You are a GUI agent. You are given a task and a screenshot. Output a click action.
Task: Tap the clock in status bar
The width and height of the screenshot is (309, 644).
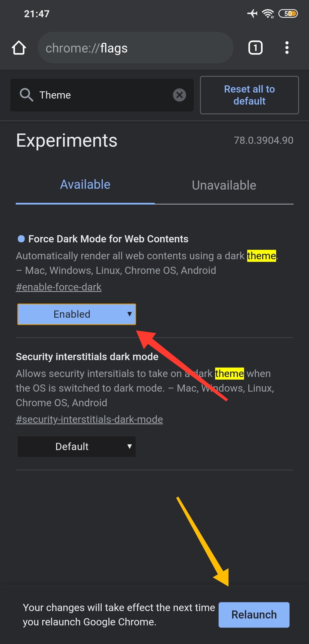click(x=37, y=14)
